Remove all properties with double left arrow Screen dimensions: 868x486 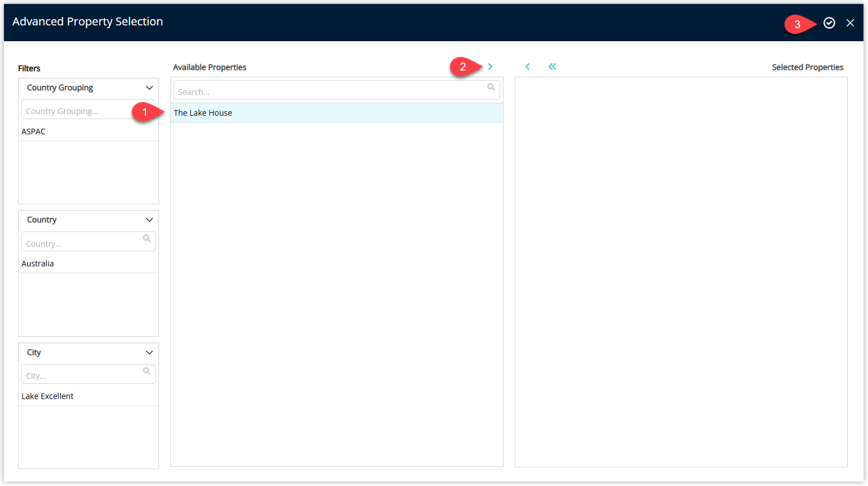tap(552, 67)
